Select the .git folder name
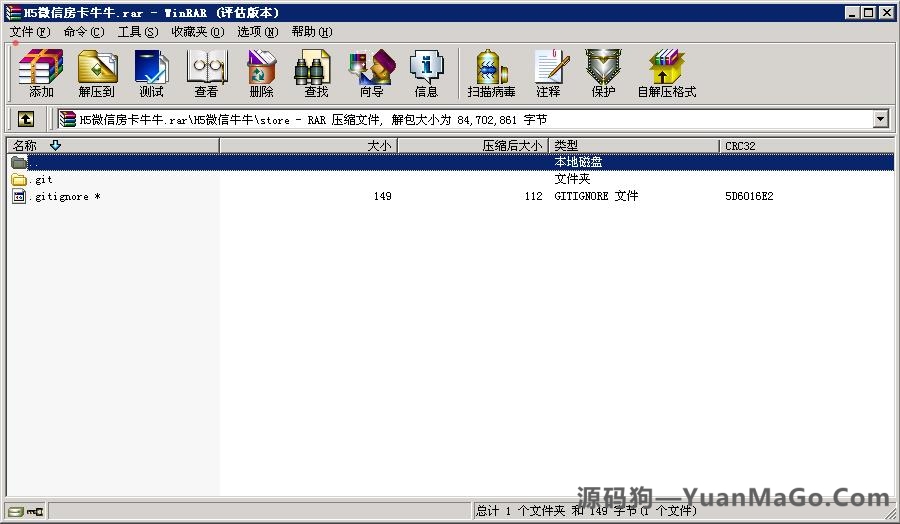This screenshot has height=524, width=900. click(41, 180)
